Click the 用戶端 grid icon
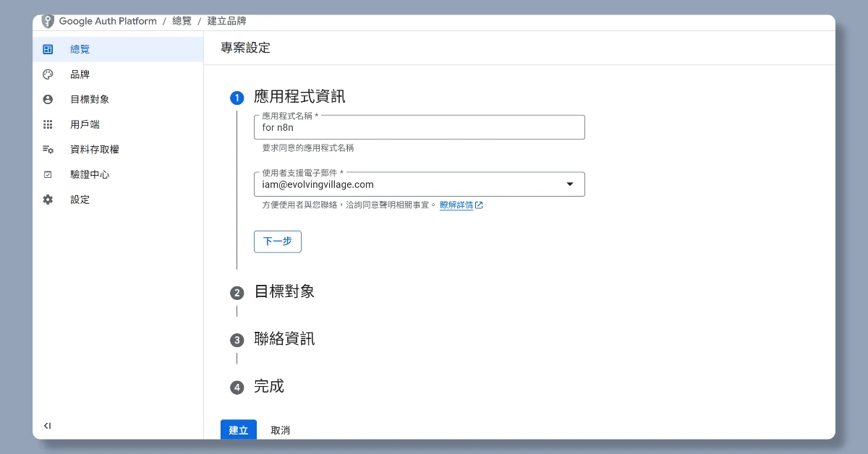Screen dimensions: 868x454 click(x=48, y=124)
